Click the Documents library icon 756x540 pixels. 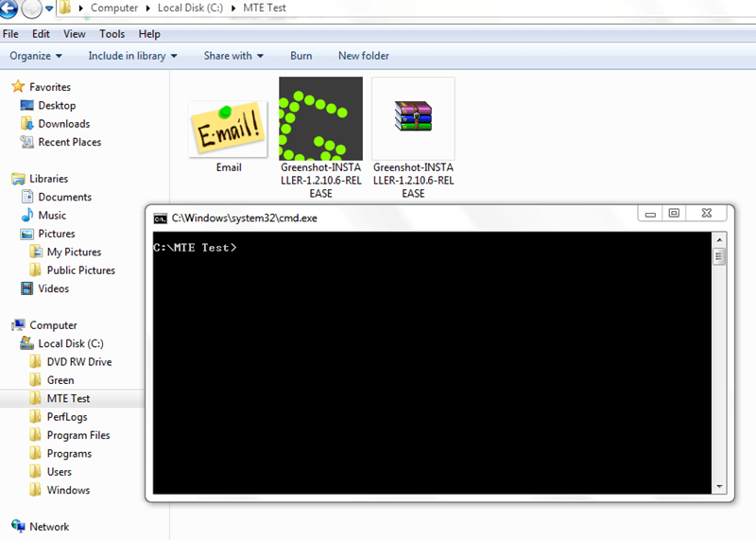pos(27,197)
